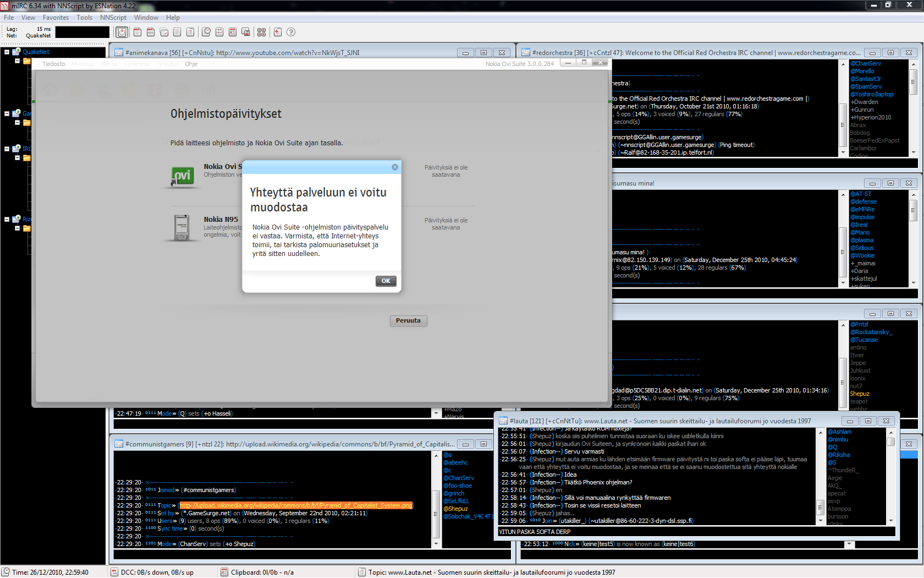The width and height of the screenshot is (924, 578).
Task: Collapse the folder node under the GameSurge network
Action: pos(17,122)
